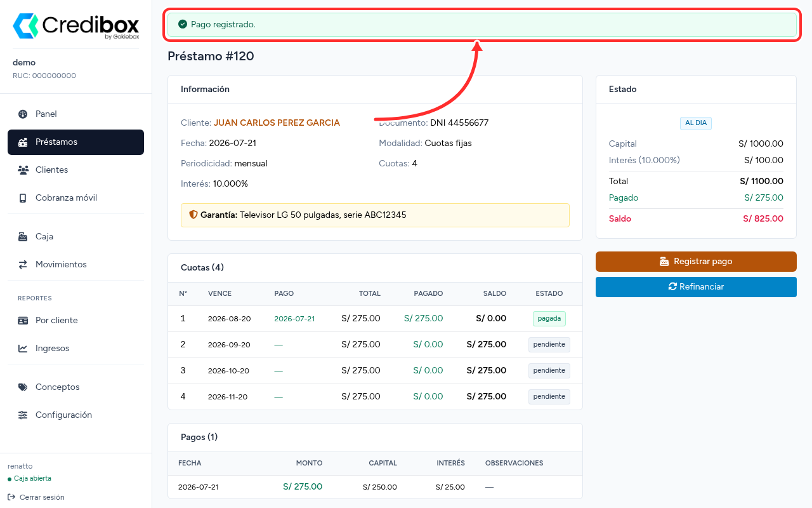Screen dimensions: 812x508
Task: Open the Movimientos page
Action: point(75,265)
